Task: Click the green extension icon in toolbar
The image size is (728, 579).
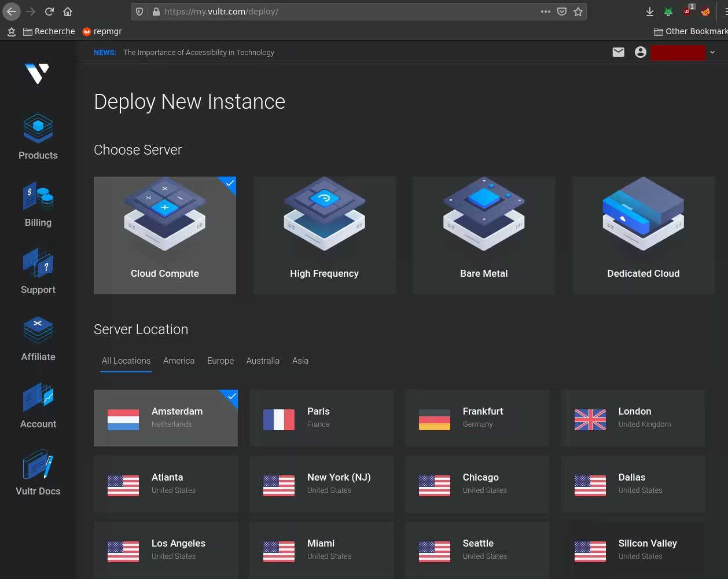Action: pyautogui.click(x=668, y=12)
